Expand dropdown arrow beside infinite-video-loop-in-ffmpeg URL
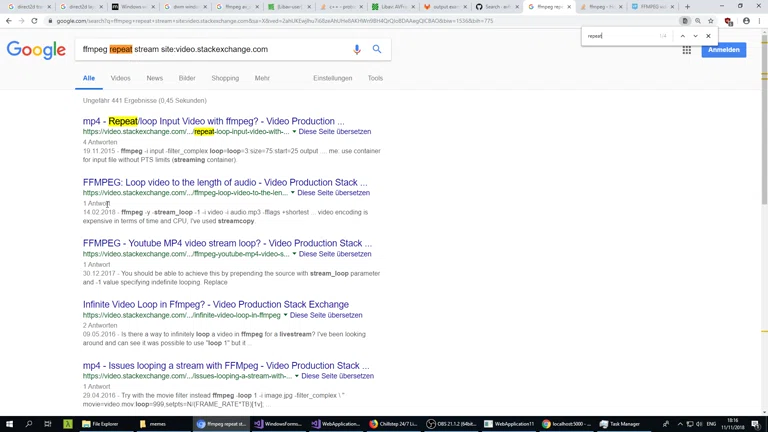This screenshot has height=432, width=768. tap(286, 315)
